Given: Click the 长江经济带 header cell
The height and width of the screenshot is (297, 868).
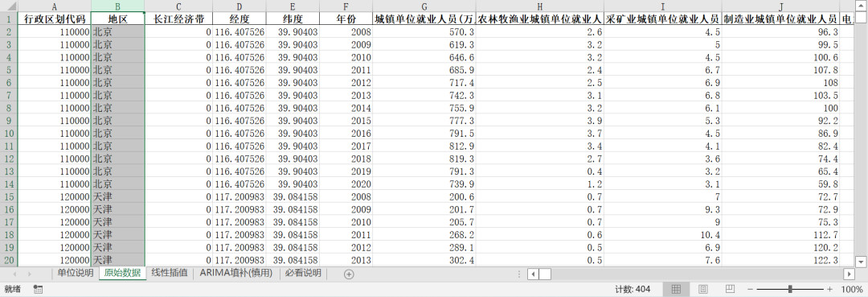Looking at the screenshot, I should [178, 19].
